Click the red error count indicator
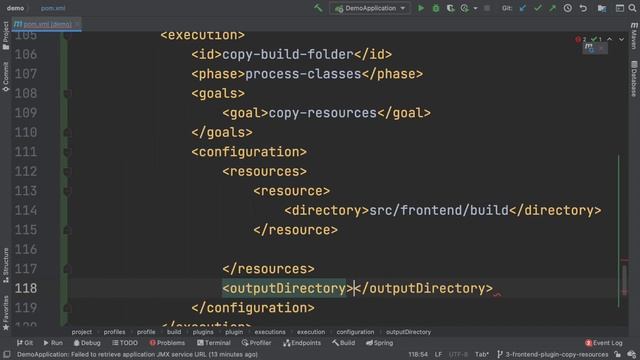 [581, 40]
